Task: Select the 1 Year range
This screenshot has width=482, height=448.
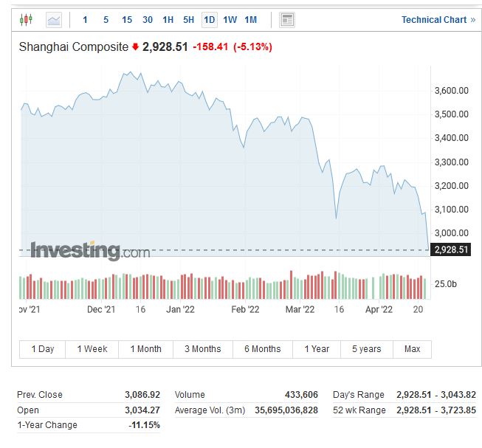Action: [317, 349]
